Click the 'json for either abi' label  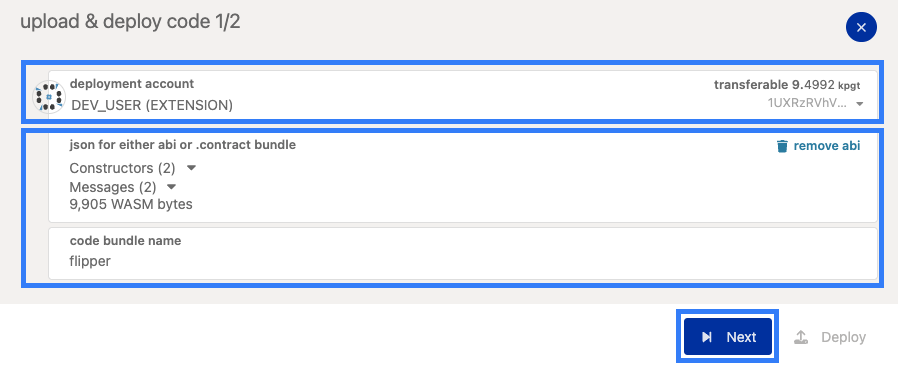pyautogui.click(x=183, y=145)
